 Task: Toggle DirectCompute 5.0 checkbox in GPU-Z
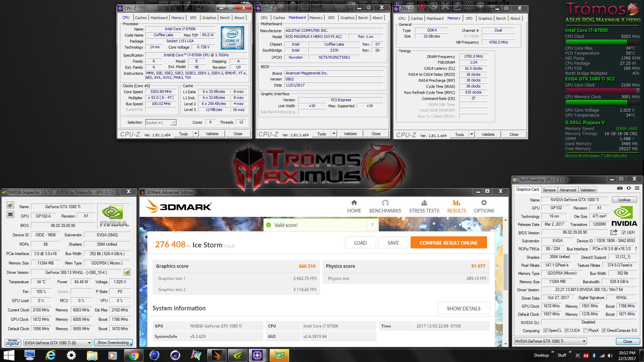point(604,330)
